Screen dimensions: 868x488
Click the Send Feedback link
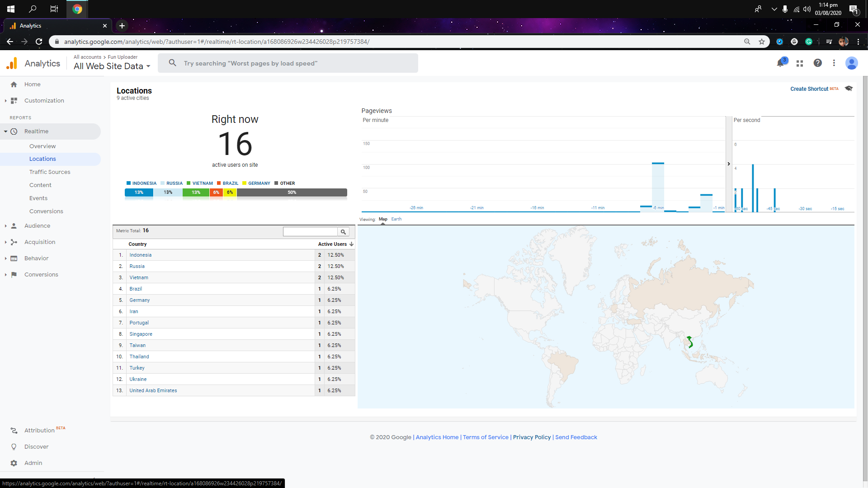(x=576, y=437)
